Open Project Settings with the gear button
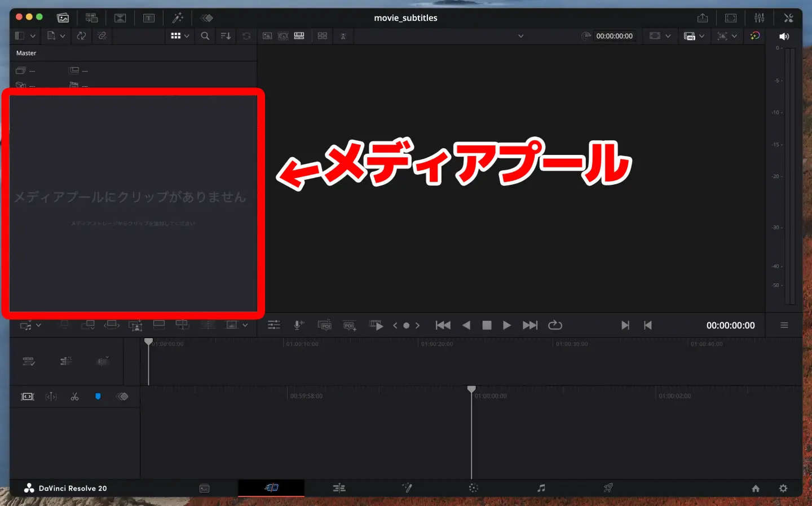 (x=784, y=488)
